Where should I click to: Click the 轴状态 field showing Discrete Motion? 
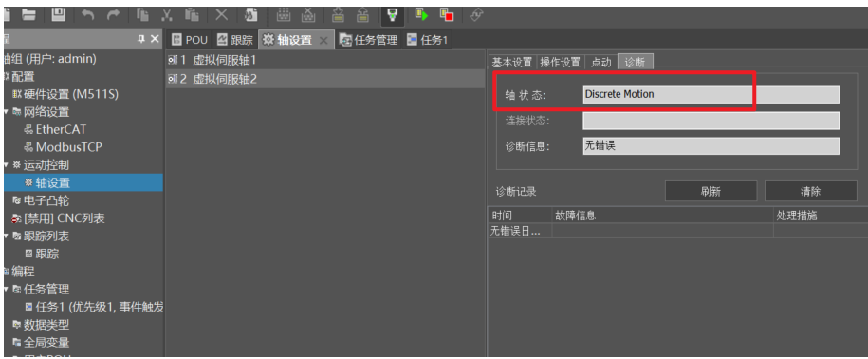711,95
